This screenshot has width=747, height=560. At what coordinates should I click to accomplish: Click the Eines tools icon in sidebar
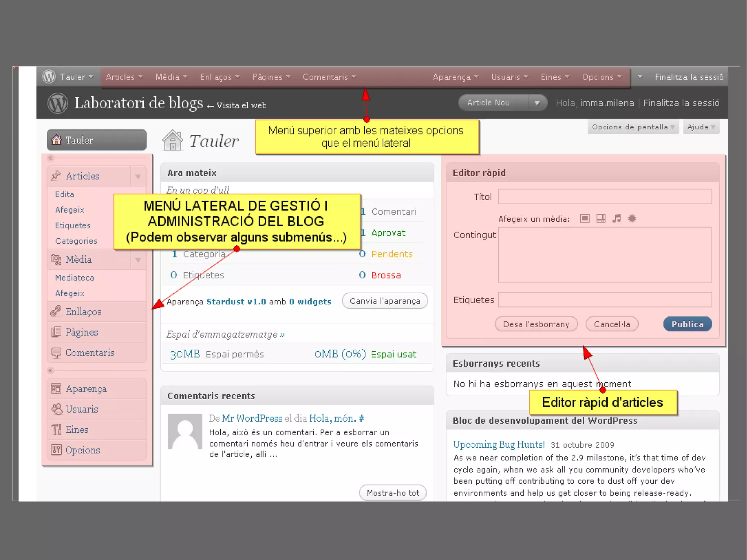tap(56, 429)
